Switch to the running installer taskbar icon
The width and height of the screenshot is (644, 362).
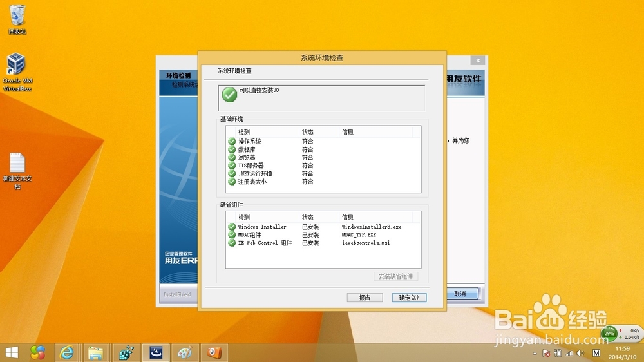tap(156, 352)
